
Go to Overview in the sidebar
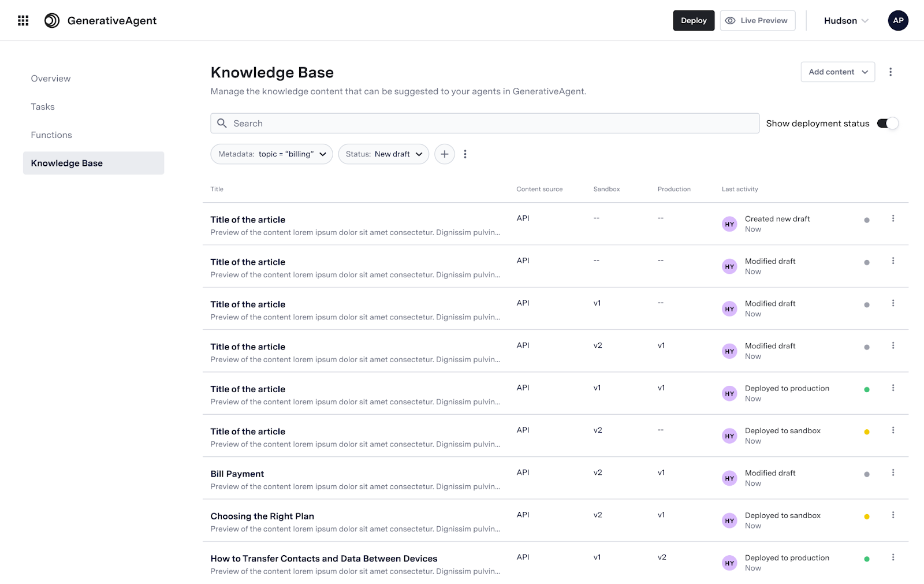point(51,79)
